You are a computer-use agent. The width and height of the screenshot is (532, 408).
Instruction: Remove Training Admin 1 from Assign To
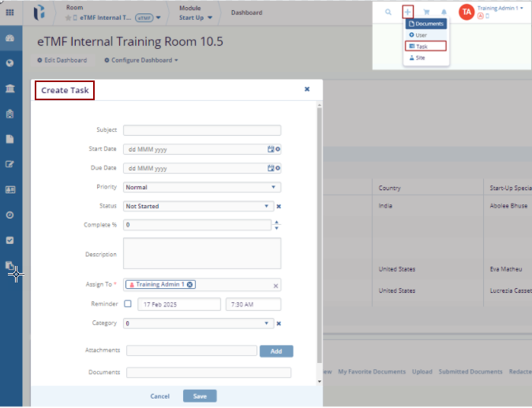[191, 285]
